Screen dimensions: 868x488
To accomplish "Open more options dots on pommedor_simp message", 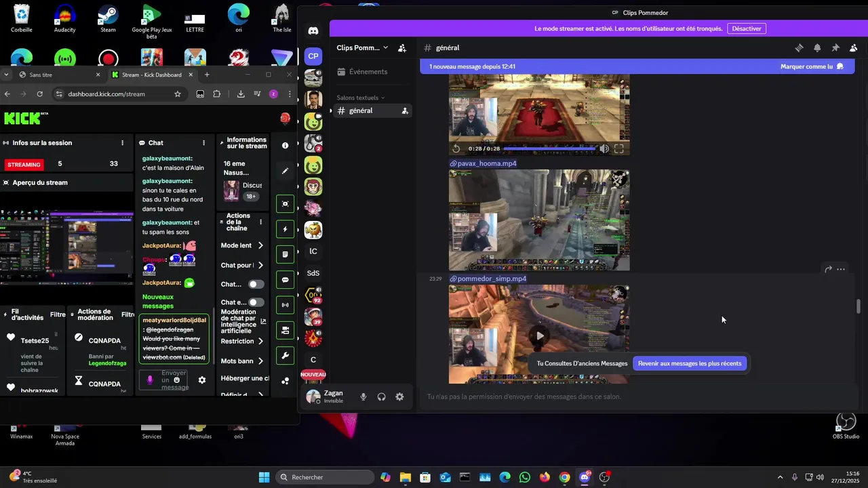I will tap(841, 269).
